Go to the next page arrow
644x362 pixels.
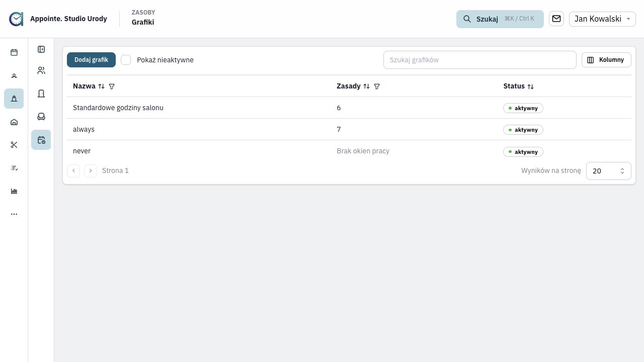point(91,170)
